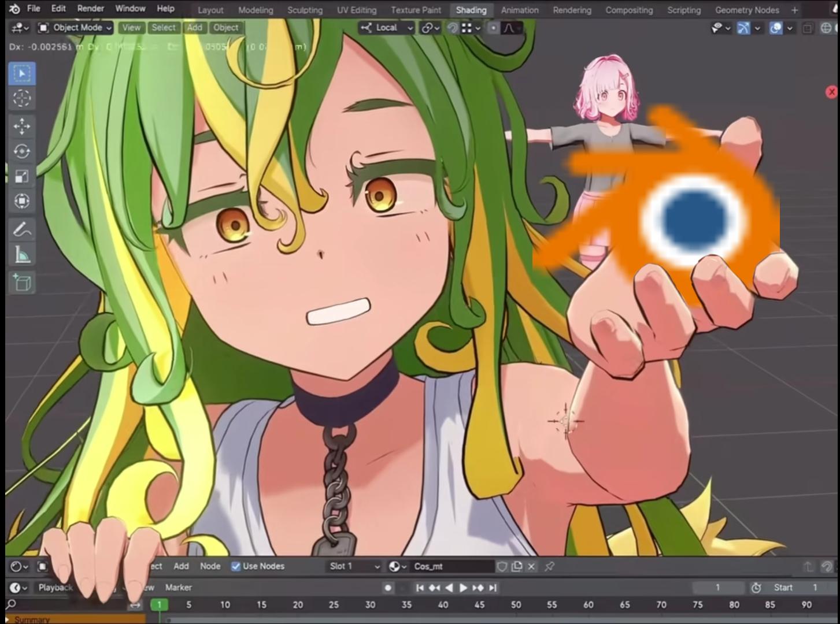Toggle the Use Nodes checkbox
The image size is (840, 624).
(236, 566)
